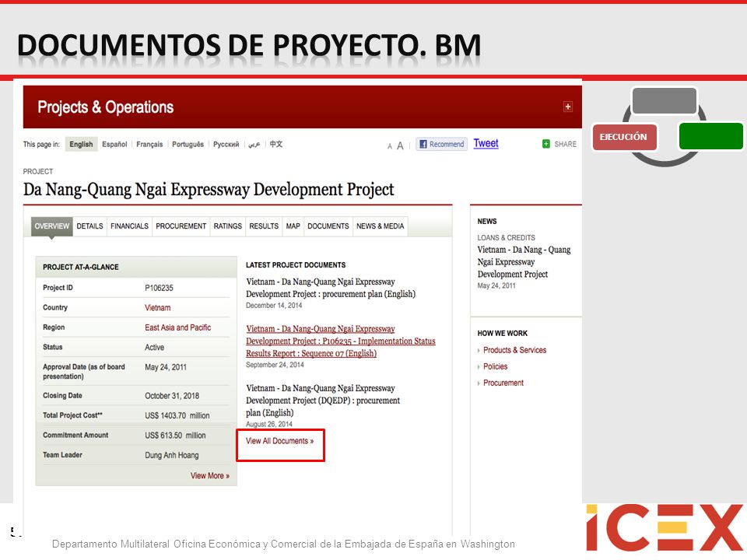Expand the Projects & Operations plus icon
Image resolution: width=747 pixels, height=560 pixels.
[567, 107]
